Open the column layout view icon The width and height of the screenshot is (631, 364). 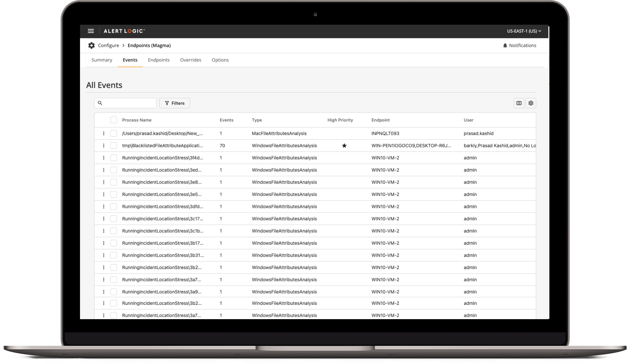coord(519,103)
